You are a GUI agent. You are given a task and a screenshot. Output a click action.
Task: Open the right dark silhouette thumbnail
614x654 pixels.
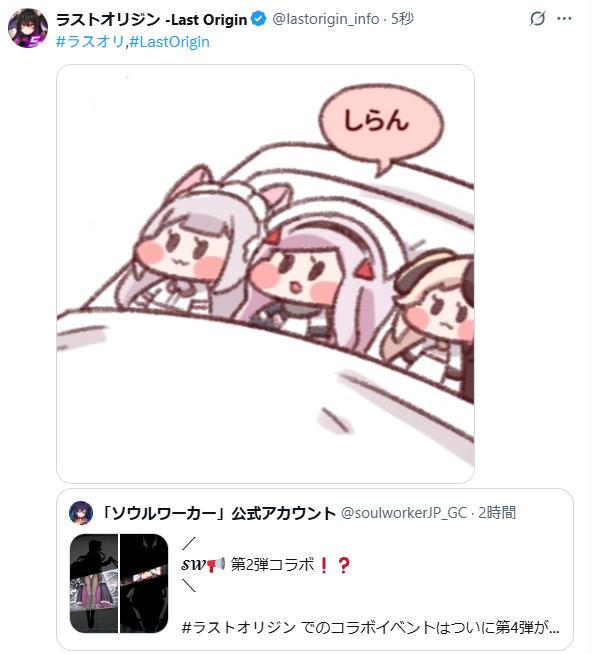click(144, 583)
